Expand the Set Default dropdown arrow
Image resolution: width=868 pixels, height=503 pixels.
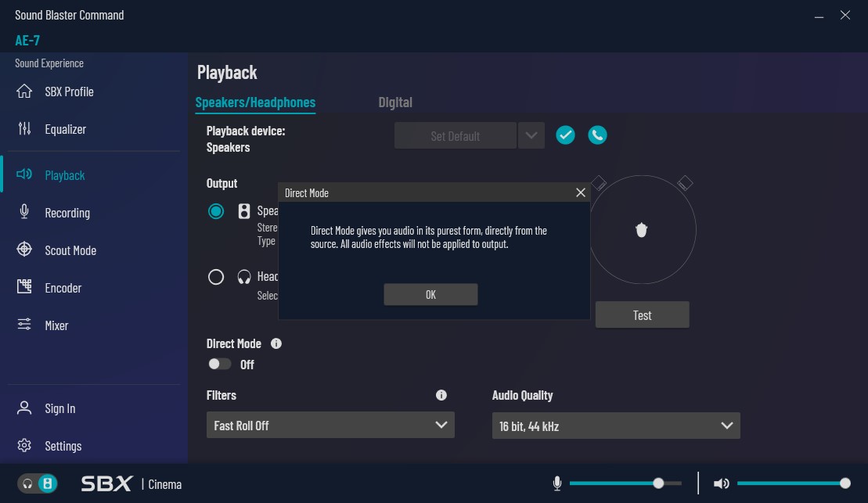pos(531,135)
